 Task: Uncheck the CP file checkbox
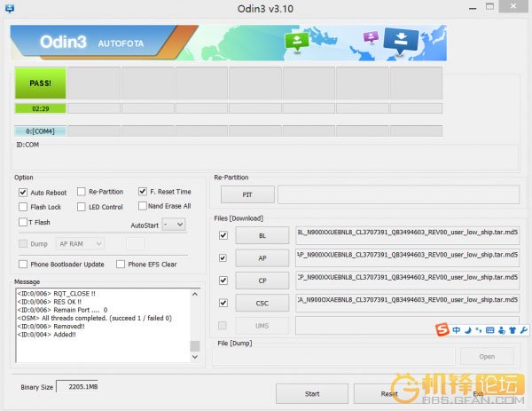point(223,281)
